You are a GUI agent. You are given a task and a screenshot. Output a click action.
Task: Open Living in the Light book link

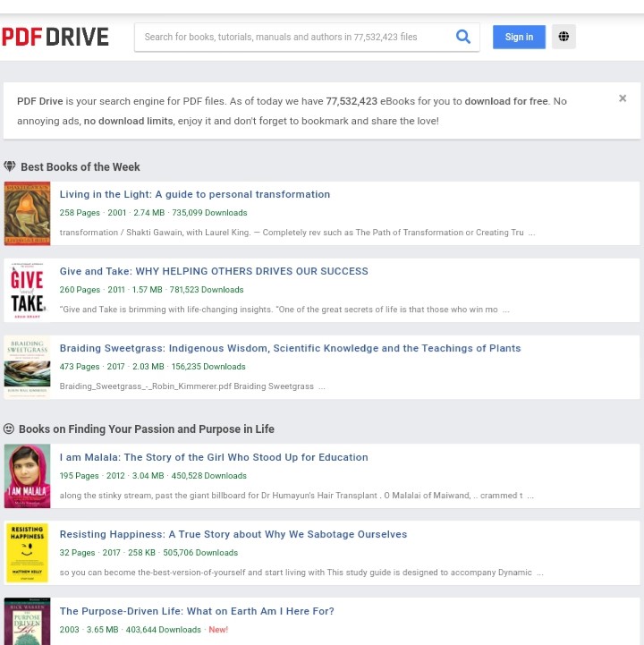(x=195, y=194)
